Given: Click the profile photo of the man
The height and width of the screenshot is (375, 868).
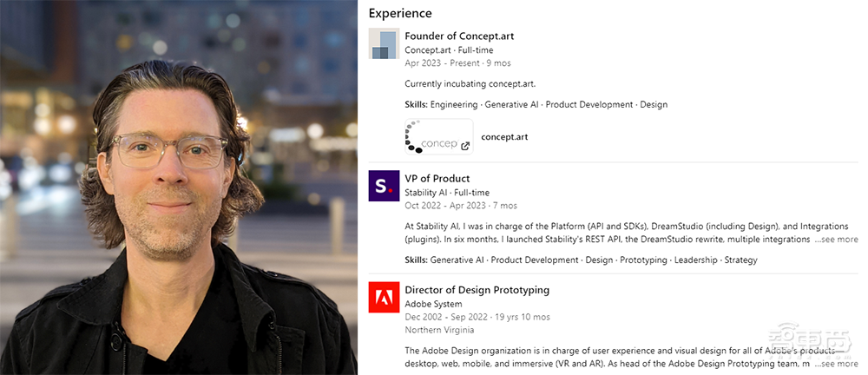Looking at the screenshot, I should click(178, 187).
